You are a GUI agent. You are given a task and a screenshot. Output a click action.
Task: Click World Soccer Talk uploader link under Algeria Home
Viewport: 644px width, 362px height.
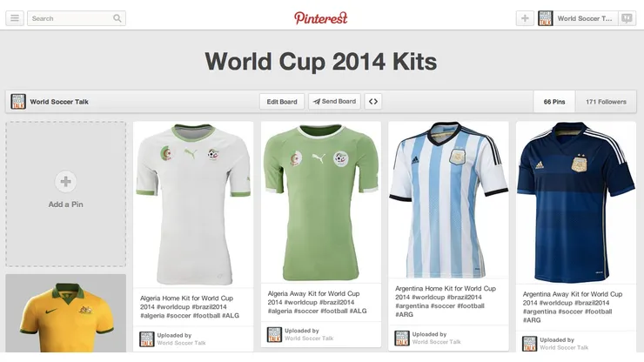point(181,343)
